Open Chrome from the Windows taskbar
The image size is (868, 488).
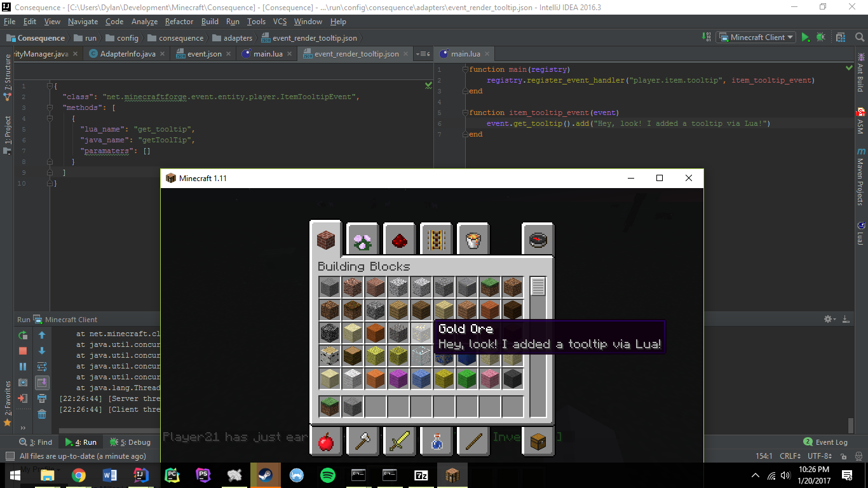(78, 475)
